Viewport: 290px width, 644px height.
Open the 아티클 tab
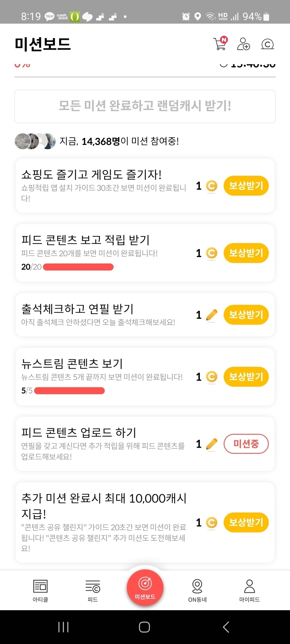[x=40, y=591]
